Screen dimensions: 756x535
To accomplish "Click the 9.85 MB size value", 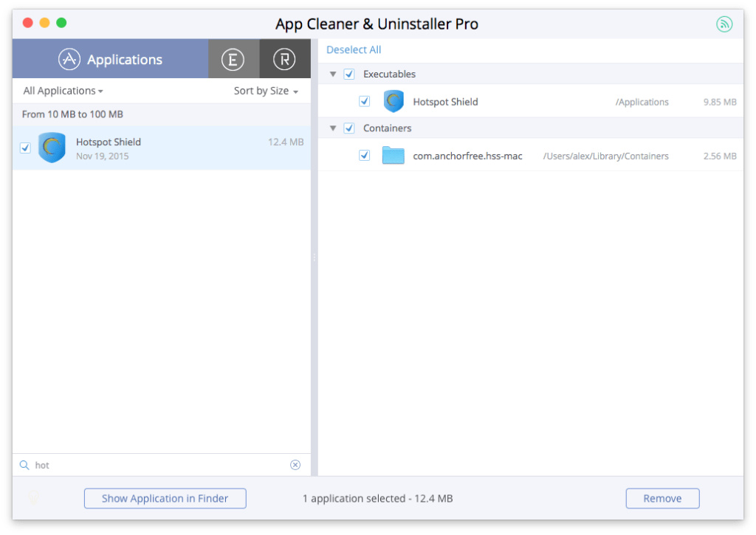I will [x=720, y=102].
